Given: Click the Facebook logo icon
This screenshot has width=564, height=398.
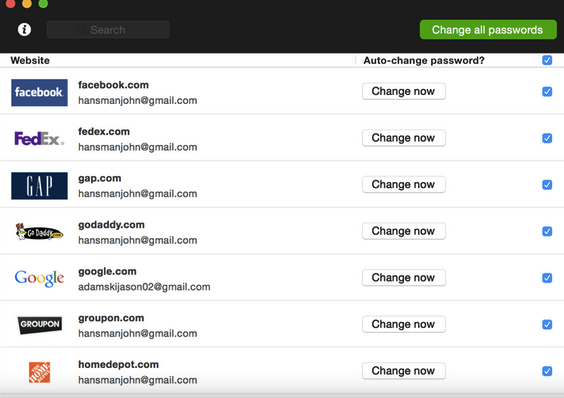Looking at the screenshot, I should (x=39, y=92).
